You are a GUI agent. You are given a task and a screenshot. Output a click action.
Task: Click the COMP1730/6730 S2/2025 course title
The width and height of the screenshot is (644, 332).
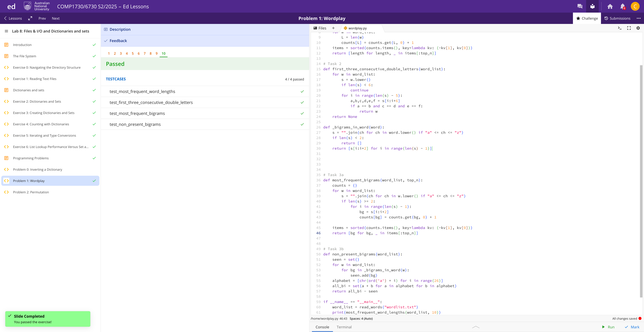click(103, 7)
